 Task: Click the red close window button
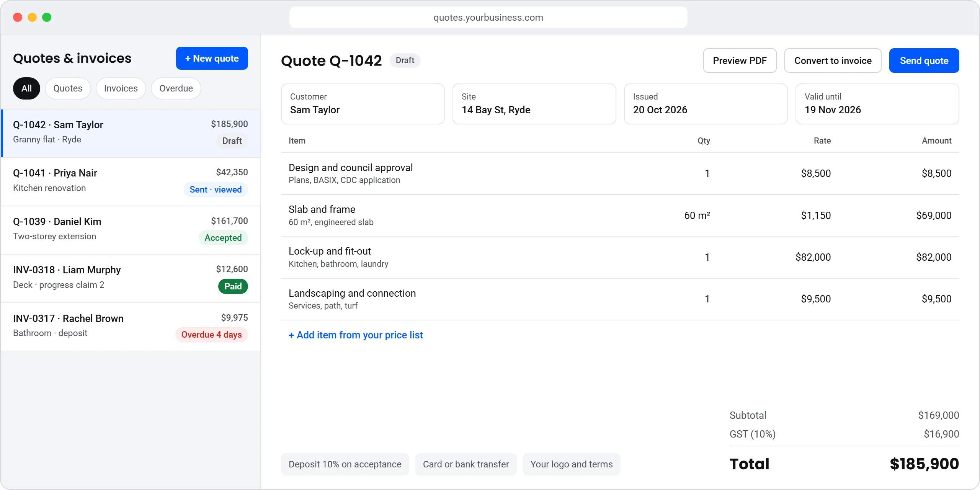[x=18, y=17]
